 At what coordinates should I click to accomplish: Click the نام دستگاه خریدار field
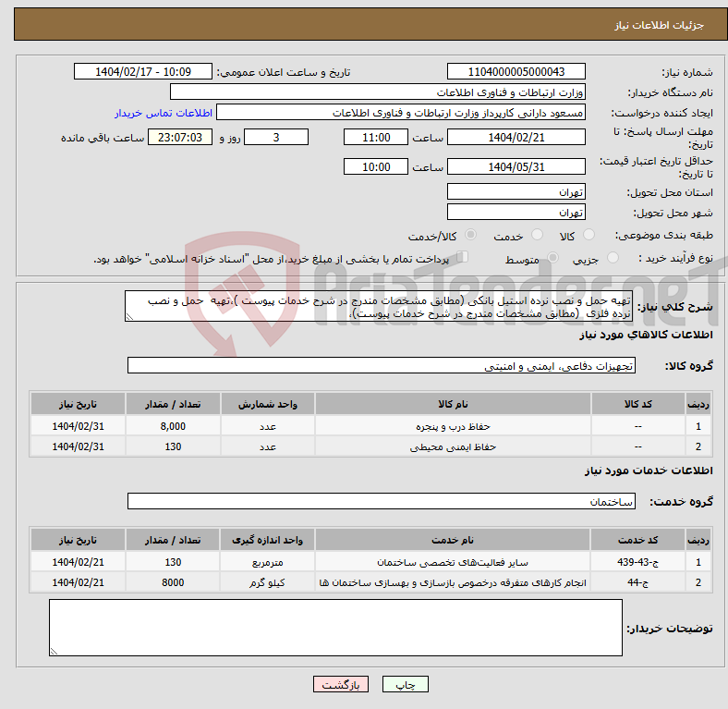click(x=378, y=92)
